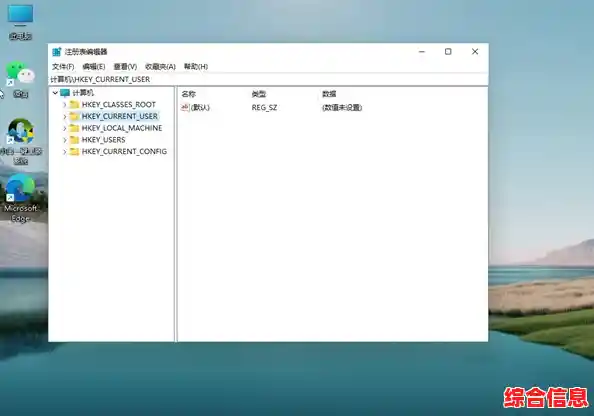Expand the HKEY_CLASSES_ROOT chevron
This screenshot has height=416, width=594.
pyautogui.click(x=64, y=105)
